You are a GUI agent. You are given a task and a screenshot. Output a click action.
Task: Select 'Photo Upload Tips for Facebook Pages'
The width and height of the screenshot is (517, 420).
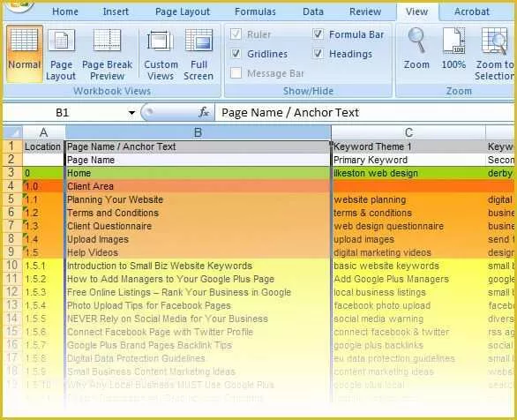pyautogui.click(x=198, y=305)
